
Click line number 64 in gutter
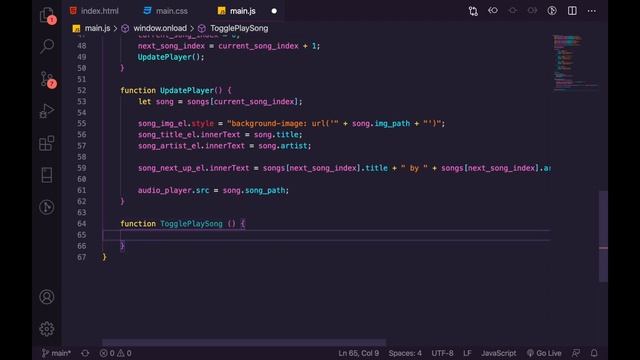point(82,224)
